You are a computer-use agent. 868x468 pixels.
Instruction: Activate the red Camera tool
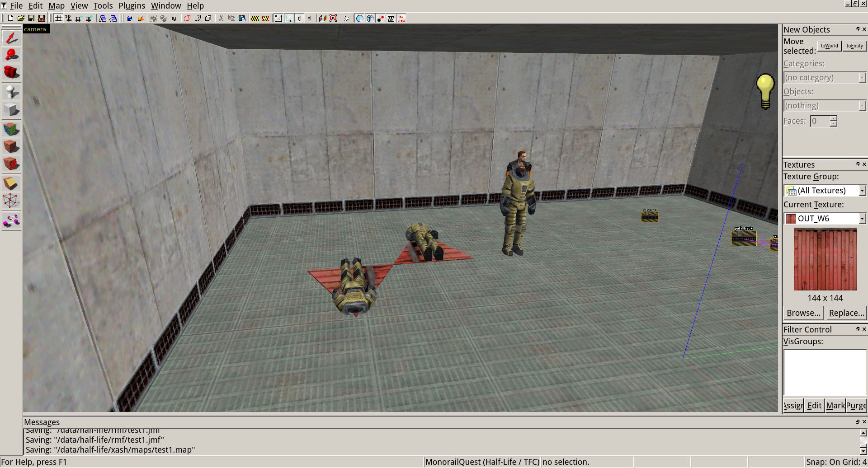click(11, 72)
